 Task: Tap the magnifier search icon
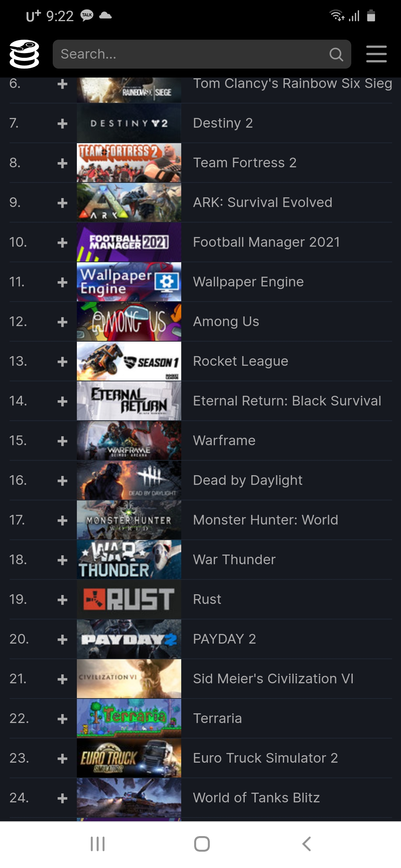click(336, 54)
